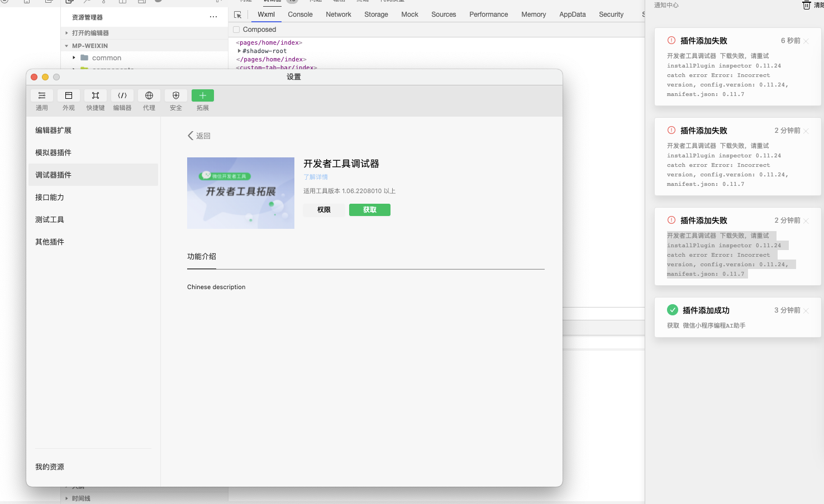This screenshot has width=824, height=504.
Task: Click the 权限 permissions button
Action: tap(324, 210)
